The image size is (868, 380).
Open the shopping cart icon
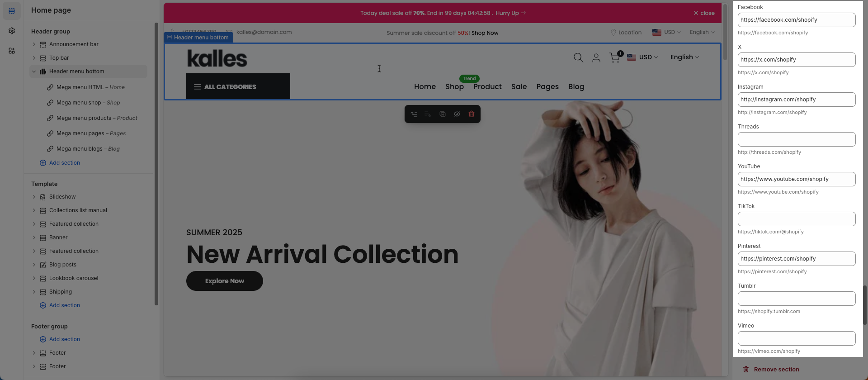615,57
